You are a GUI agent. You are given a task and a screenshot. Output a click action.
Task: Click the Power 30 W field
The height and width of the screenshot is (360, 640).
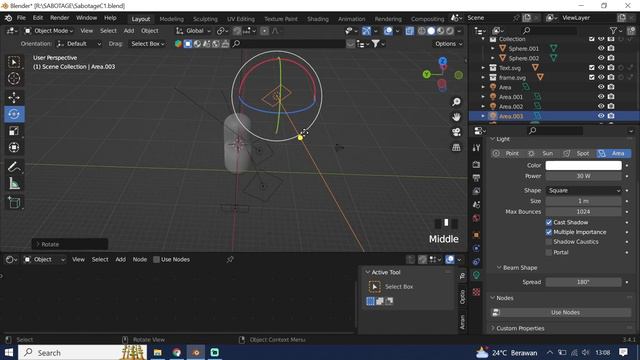583,176
